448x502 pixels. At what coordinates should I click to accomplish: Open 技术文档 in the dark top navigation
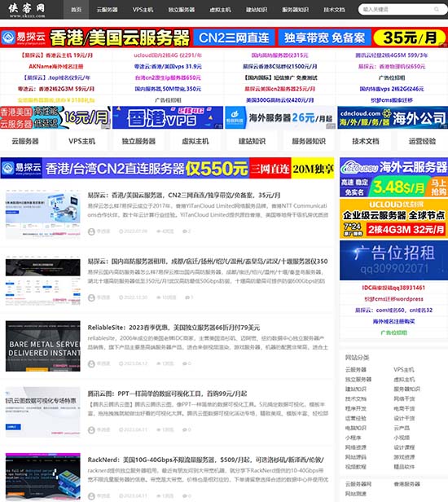tap(334, 10)
